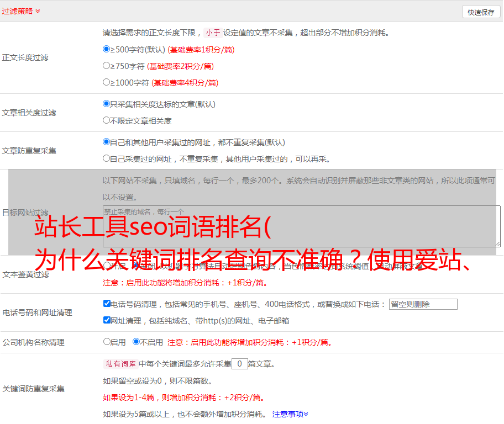Select 只采集相关度达标的文章 radio option

pos(106,103)
